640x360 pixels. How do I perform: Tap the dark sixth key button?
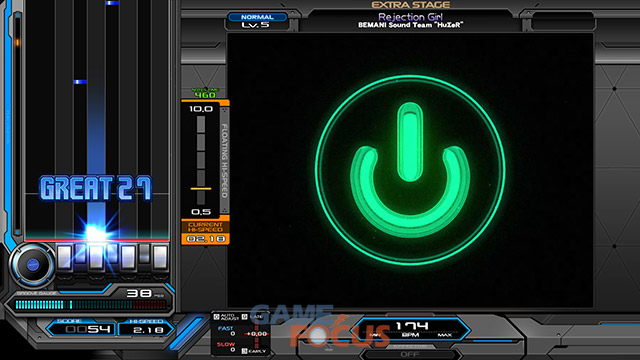point(144,253)
